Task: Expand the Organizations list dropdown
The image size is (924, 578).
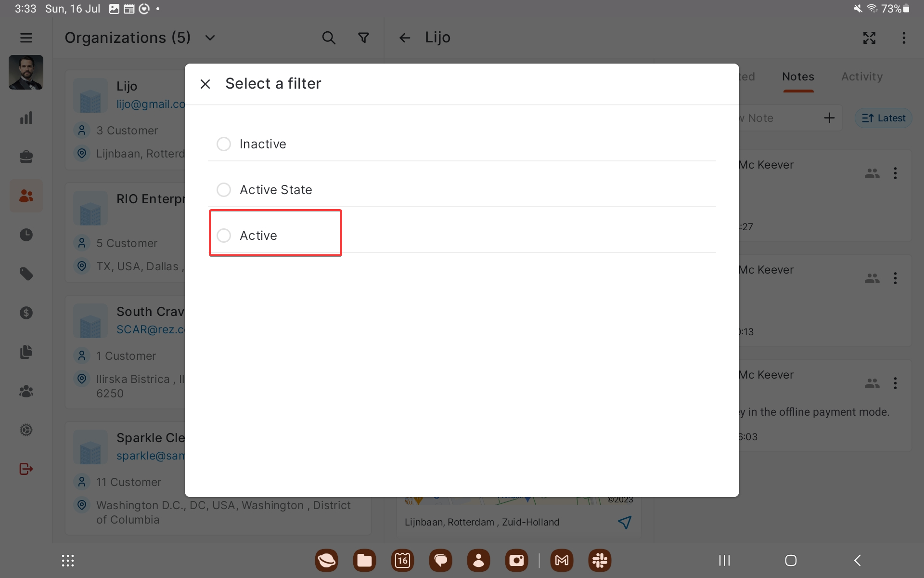Action: 210,38
